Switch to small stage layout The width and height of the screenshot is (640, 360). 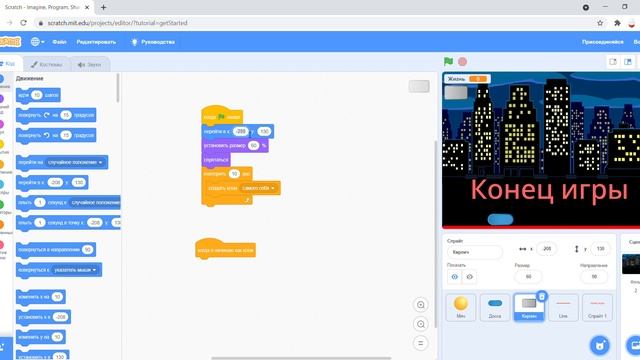(613, 62)
